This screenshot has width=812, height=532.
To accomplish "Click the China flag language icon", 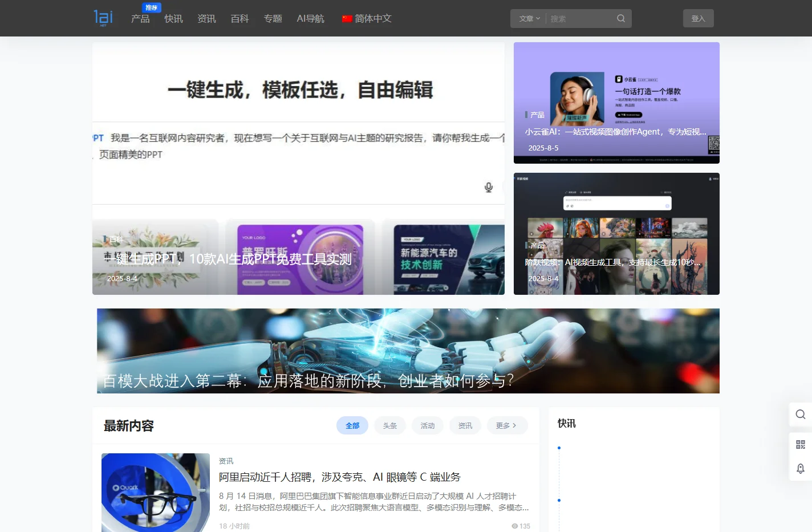I will (347, 19).
